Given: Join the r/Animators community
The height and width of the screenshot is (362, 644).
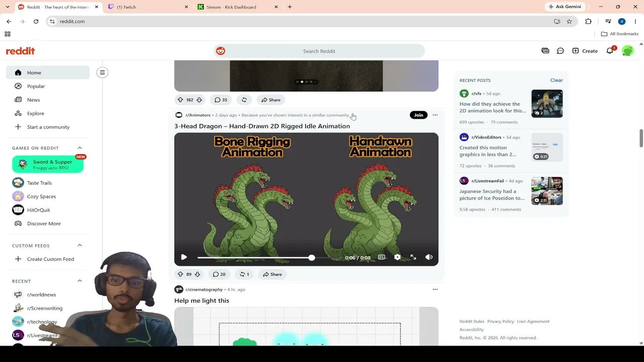Looking at the screenshot, I should pyautogui.click(x=419, y=115).
